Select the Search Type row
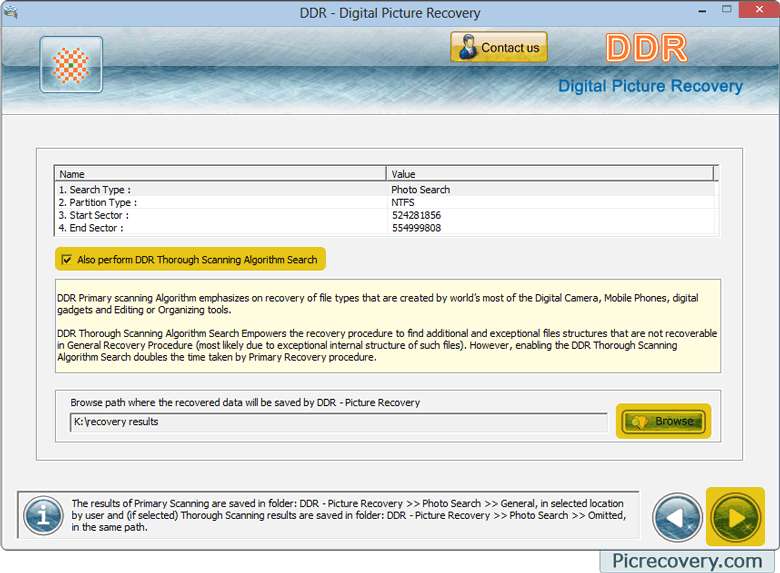Viewport: 780px width, 573px height. 385,190
